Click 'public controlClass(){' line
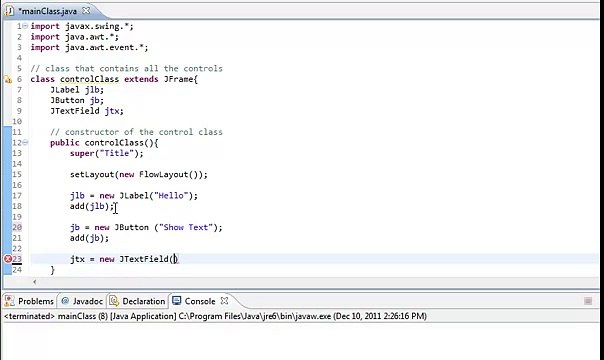 [x=104, y=143]
